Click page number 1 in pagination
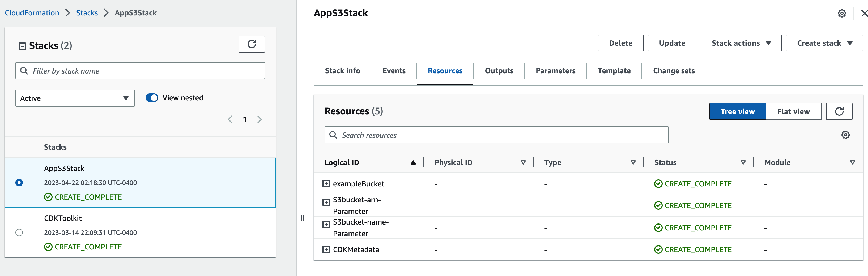The height and width of the screenshot is (276, 868). point(245,119)
